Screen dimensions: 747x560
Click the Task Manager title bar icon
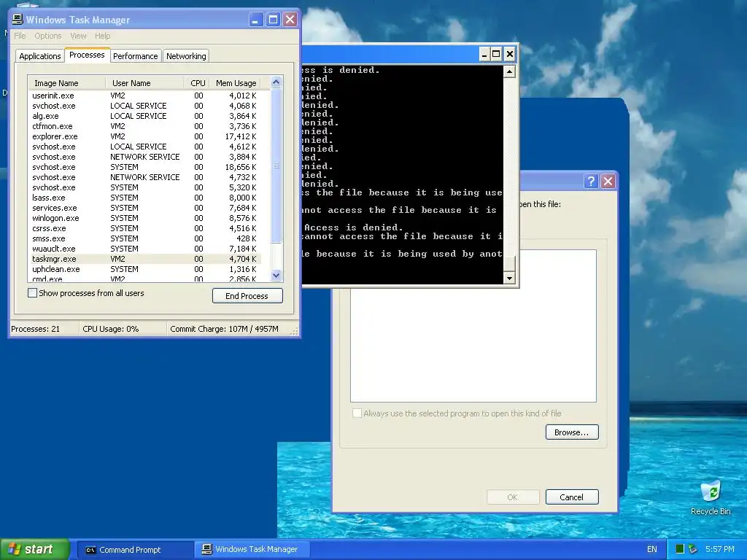18,20
